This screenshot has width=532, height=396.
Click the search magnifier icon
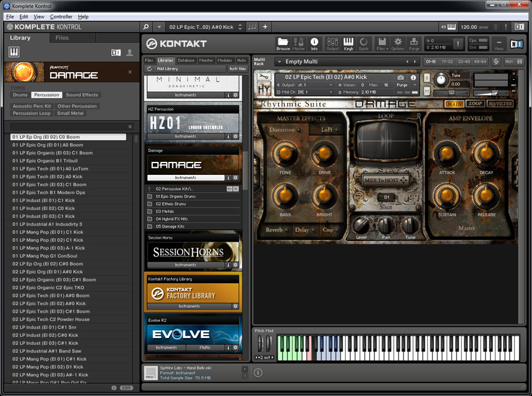pos(147,27)
